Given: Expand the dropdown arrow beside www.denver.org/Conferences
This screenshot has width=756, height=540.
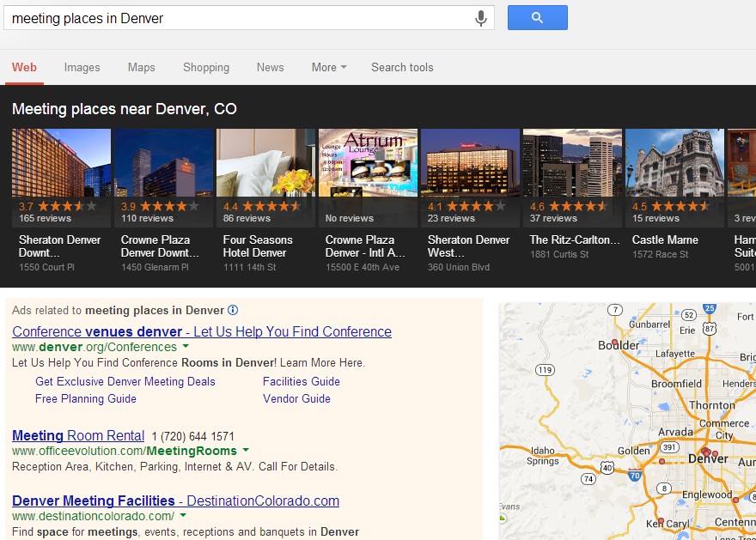Looking at the screenshot, I should [x=186, y=346].
